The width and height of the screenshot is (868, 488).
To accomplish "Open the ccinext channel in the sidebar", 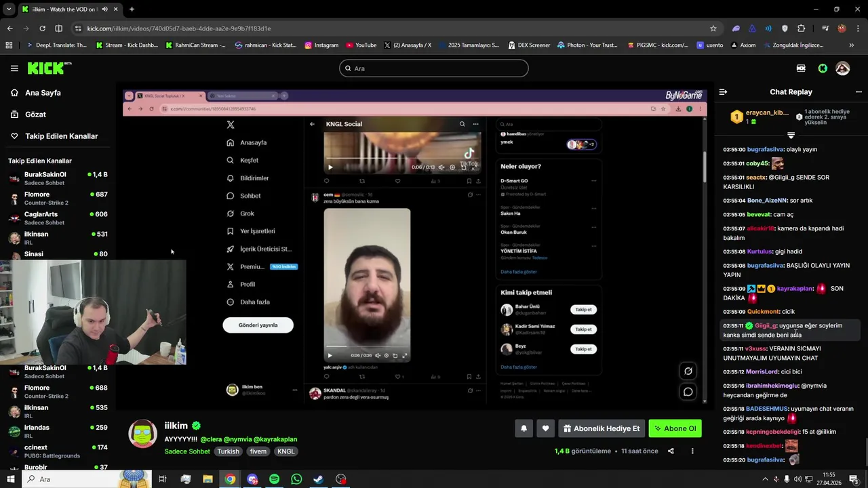I will pyautogui.click(x=57, y=451).
